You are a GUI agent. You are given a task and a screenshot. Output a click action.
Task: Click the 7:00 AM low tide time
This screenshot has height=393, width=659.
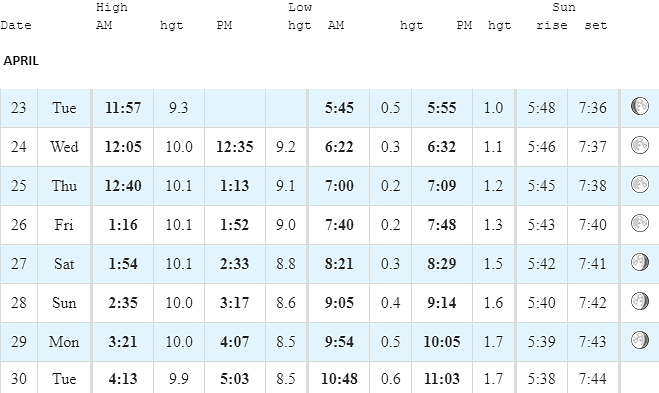[x=339, y=186]
